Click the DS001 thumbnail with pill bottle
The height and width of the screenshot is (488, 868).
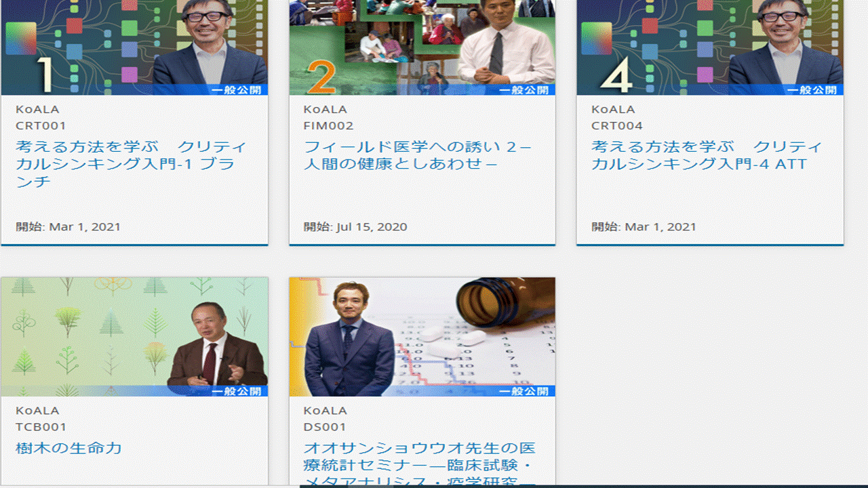[422, 335]
